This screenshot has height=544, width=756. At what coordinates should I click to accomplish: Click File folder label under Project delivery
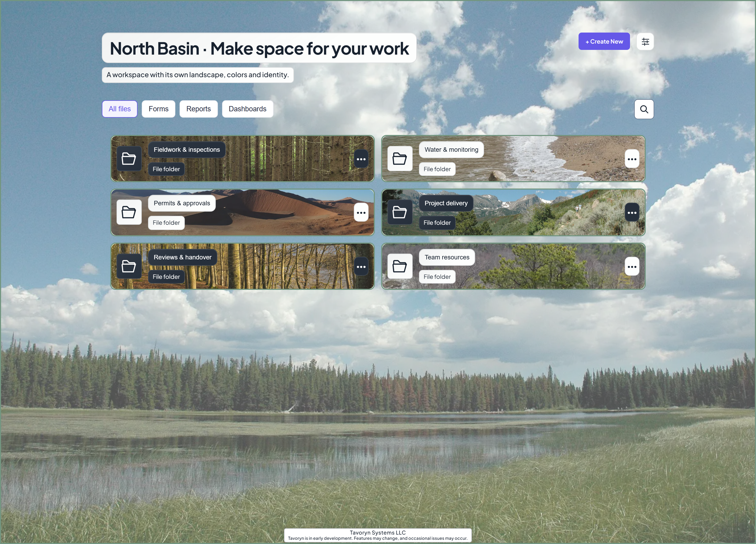(x=437, y=223)
